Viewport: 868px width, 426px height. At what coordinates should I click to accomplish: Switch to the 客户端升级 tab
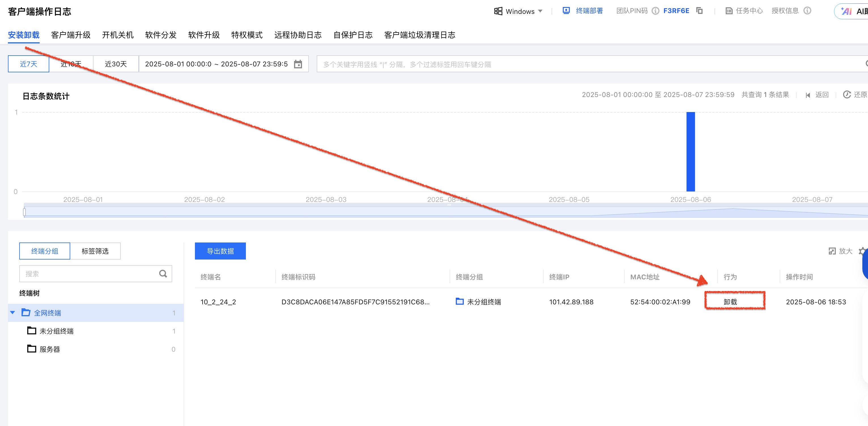[71, 35]
